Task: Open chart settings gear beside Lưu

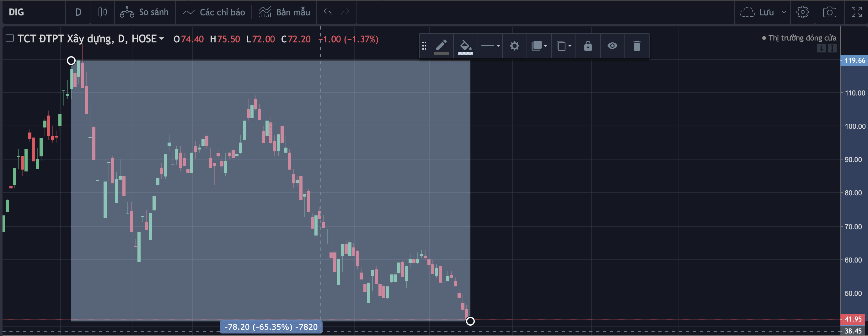Action: [802, 12]
